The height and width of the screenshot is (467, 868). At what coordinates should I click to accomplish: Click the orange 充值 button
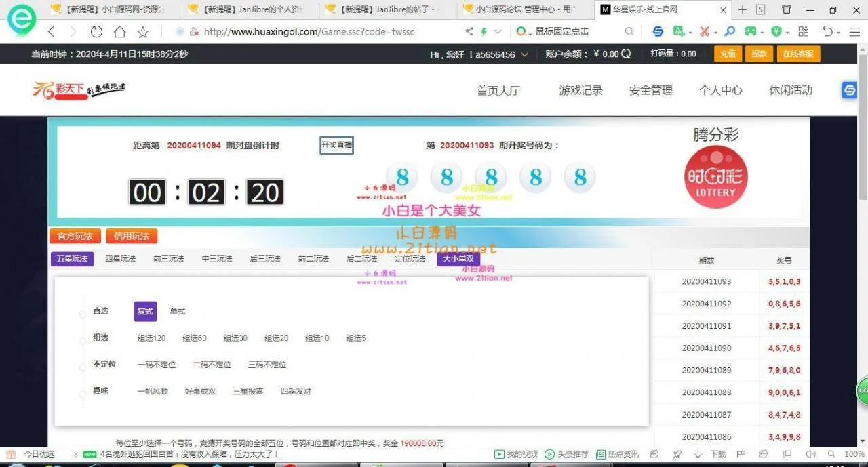pyautogui.click(x=728, y=54)
